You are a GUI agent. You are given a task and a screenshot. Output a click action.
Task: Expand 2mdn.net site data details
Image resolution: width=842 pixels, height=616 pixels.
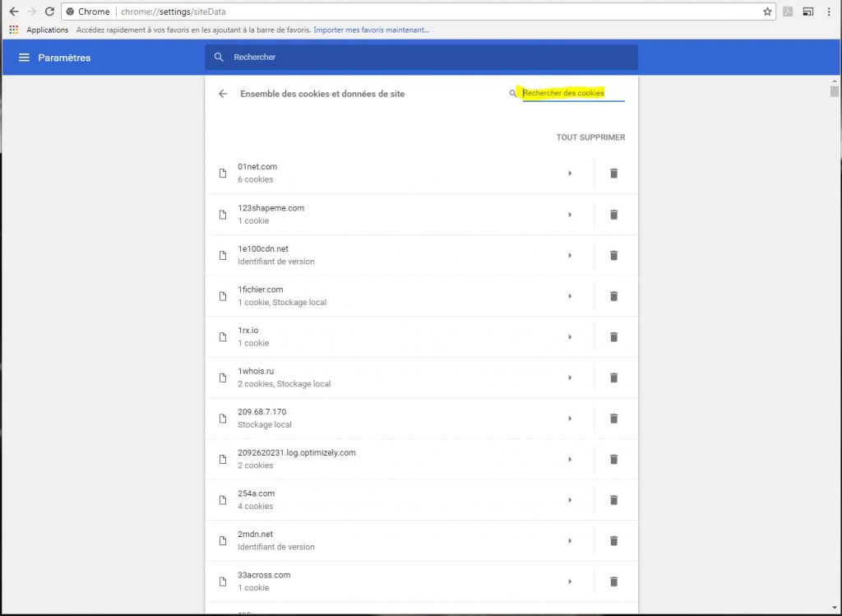click(x=570, y=541)
